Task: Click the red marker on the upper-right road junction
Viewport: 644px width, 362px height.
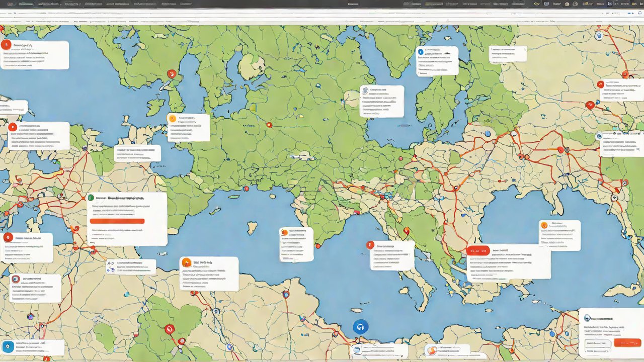Action: tap(590, 105)
